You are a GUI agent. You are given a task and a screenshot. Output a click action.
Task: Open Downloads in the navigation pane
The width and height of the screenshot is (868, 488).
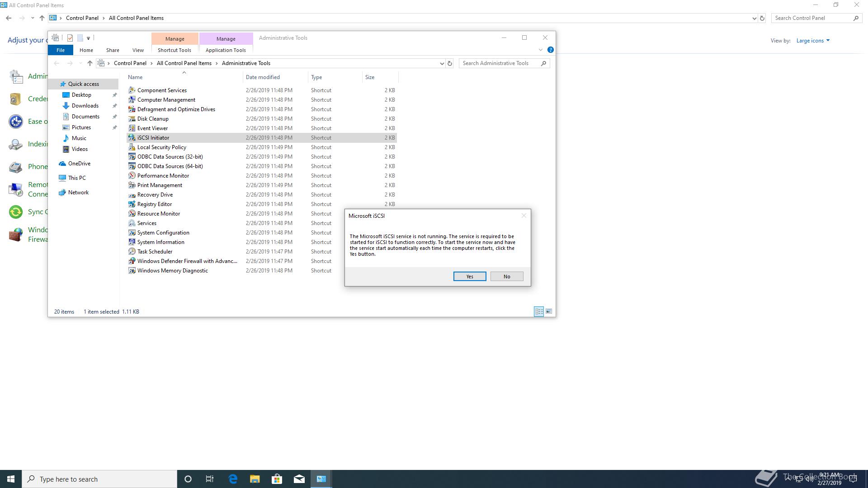(x=85, y=106)
